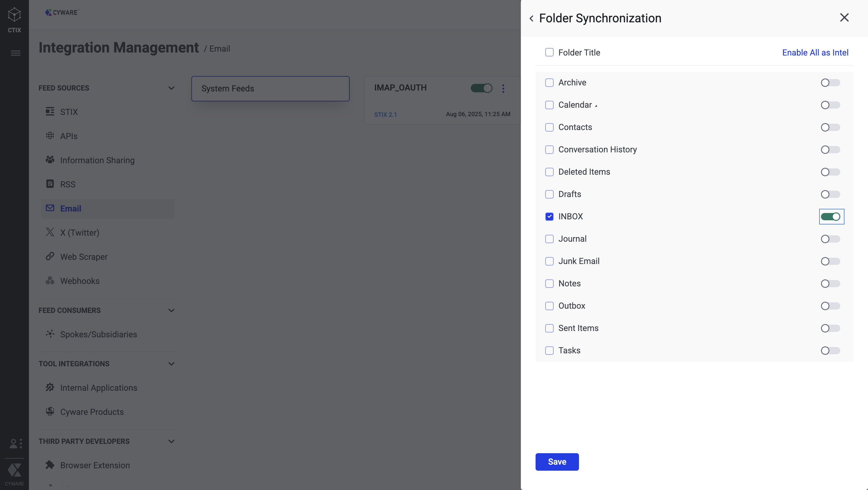Open the hamburger menu in left rail
The height and width of the screenshot is (490, 868).
tap(15, 53)
